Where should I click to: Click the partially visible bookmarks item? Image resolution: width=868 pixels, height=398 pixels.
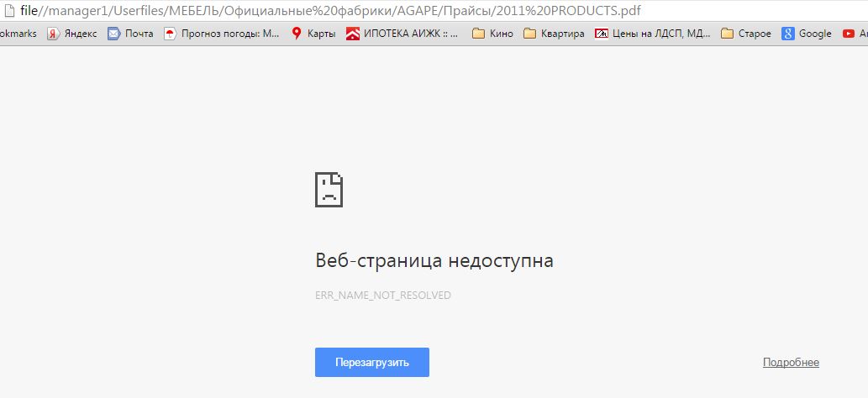[17, 34]
